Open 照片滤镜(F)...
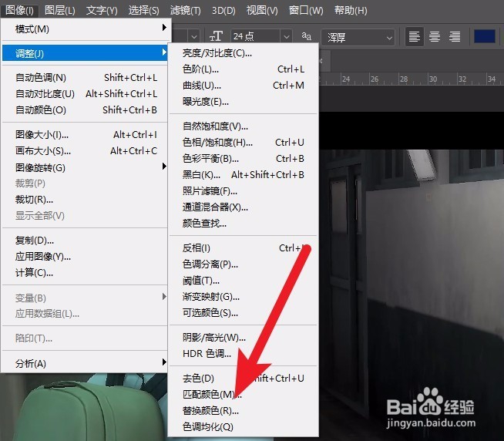The image size is (504, 441). [x=244, y=191]
